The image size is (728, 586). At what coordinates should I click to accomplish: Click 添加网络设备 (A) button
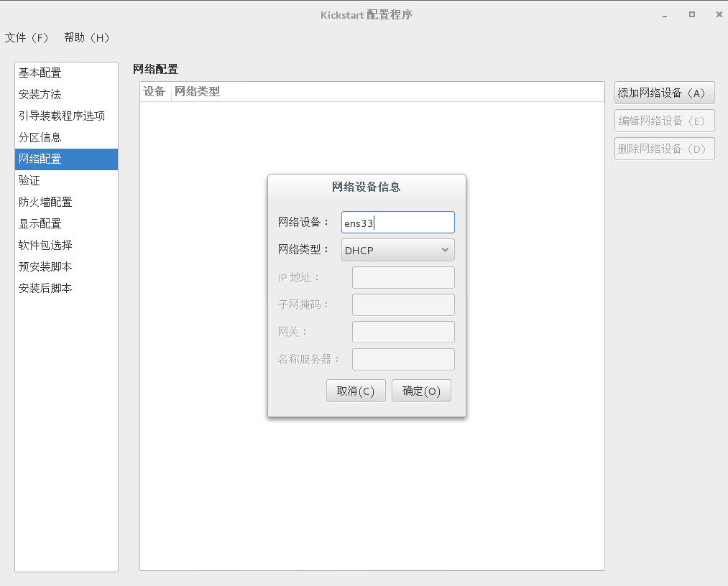pos(664,93)
